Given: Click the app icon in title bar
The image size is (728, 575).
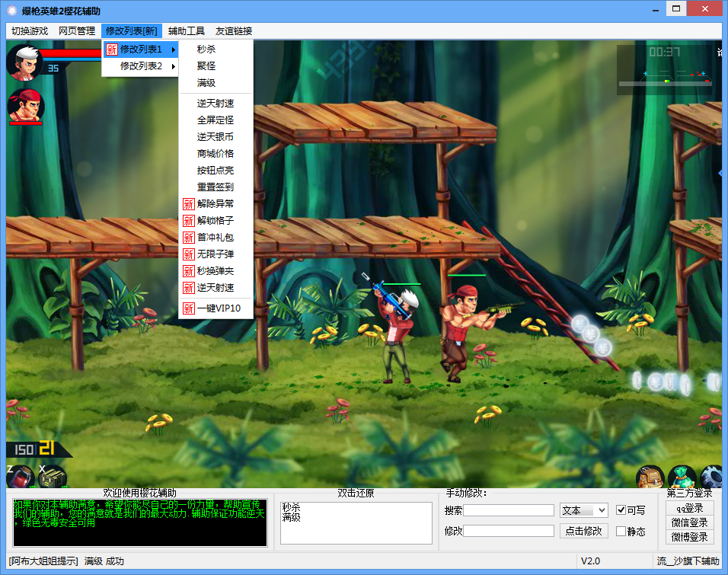Looking at the screenshot, I should point(12,10).
